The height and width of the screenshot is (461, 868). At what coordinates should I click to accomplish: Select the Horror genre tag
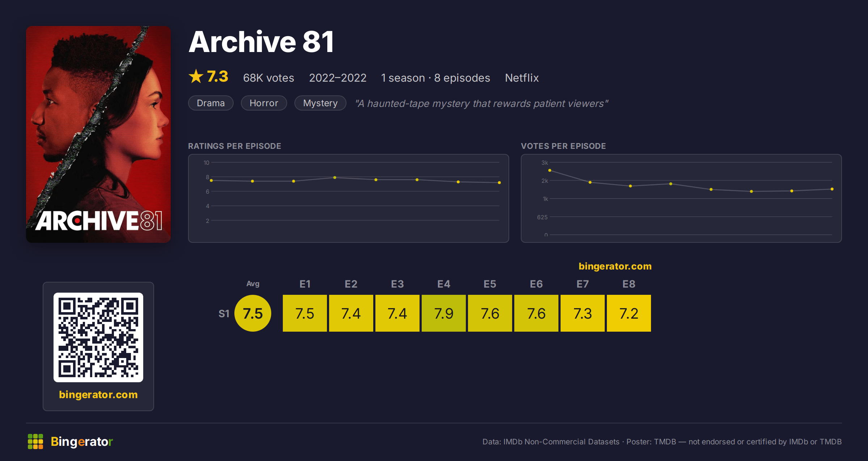[x=264, y=103]
